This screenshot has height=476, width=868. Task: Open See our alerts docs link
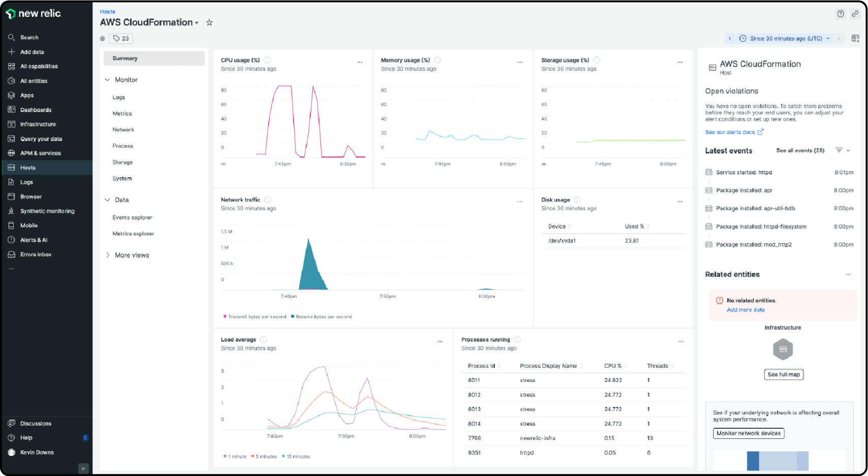tap(734, 132)
